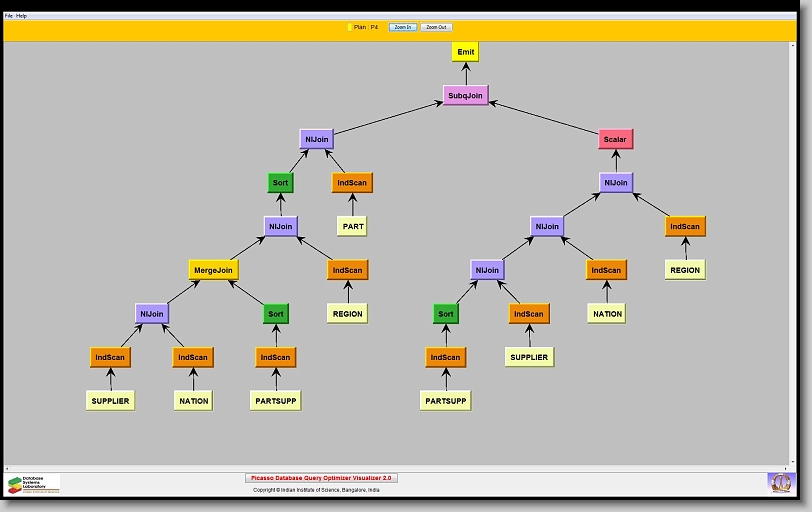The width and height of the screenshot is (812, 512).
Task: Click the Zoom In button
Action: click(402, 27)
